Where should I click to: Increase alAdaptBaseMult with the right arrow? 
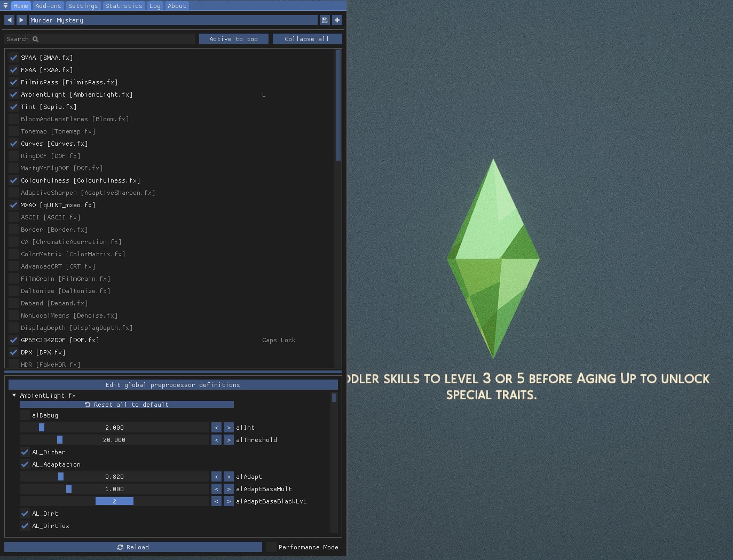pos(228,489)
